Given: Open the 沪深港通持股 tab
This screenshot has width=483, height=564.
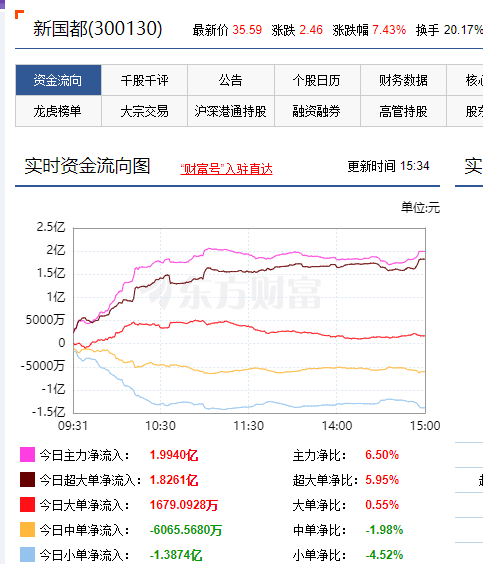Looking at the screenshot, I should tap(231, 111).
